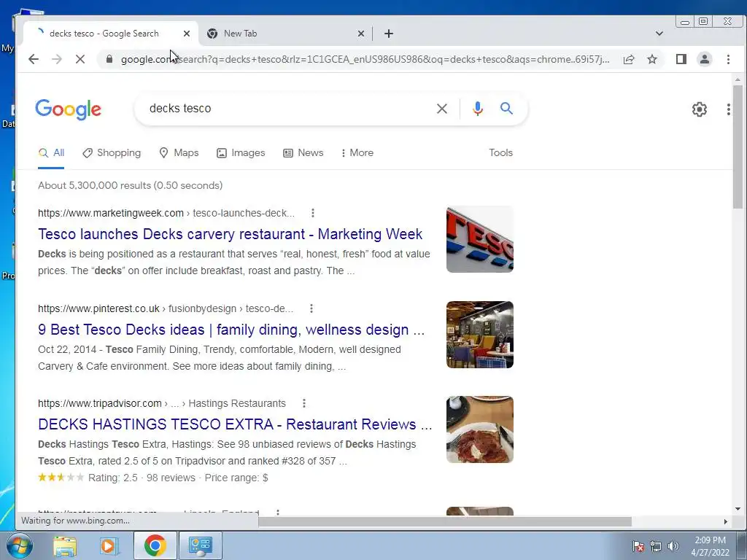Open the Action Center flag icon
The image size is (747, 560).
[x=638, y=546]
